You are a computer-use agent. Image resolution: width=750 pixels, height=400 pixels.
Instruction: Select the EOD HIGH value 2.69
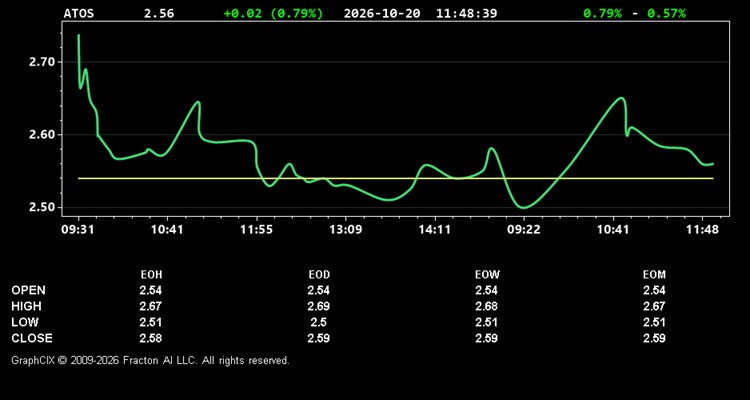coord(319,306)
